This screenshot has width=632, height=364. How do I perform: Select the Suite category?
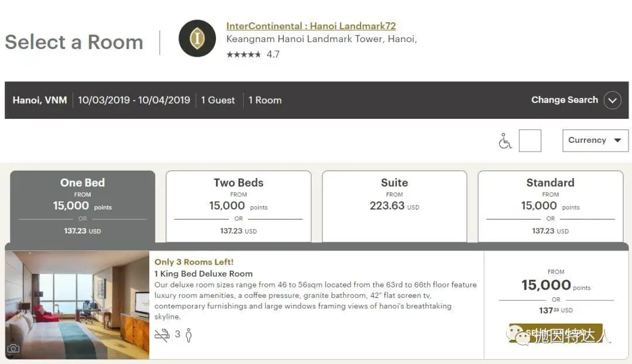tap(394, 205)
